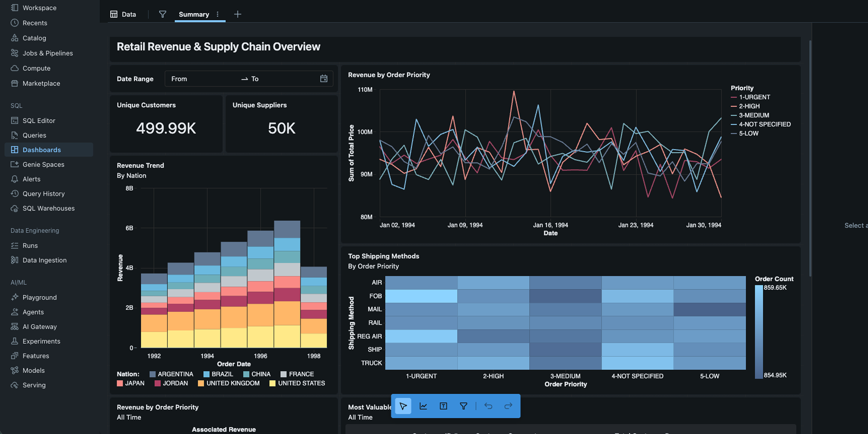Viewport: 868px width, 434px height.
Task: Add a filter widget from the floating toolbar
Action: pyautogui.click(x=464, y=406)
